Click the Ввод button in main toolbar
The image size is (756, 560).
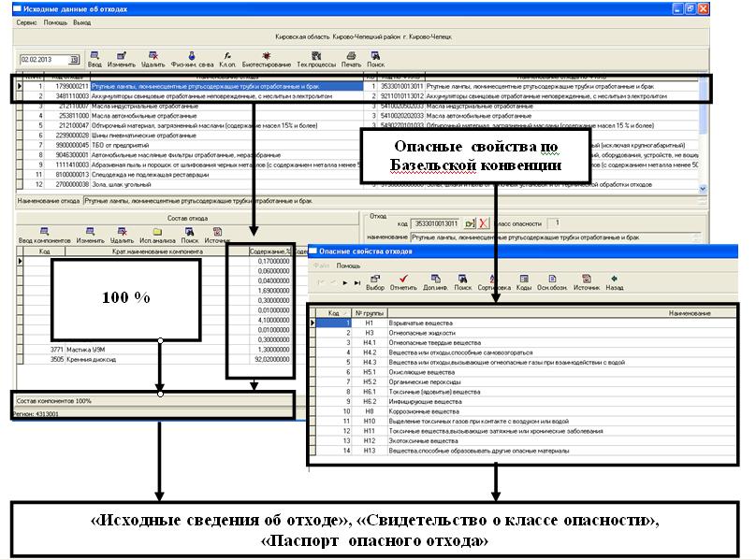coord(94,59)
